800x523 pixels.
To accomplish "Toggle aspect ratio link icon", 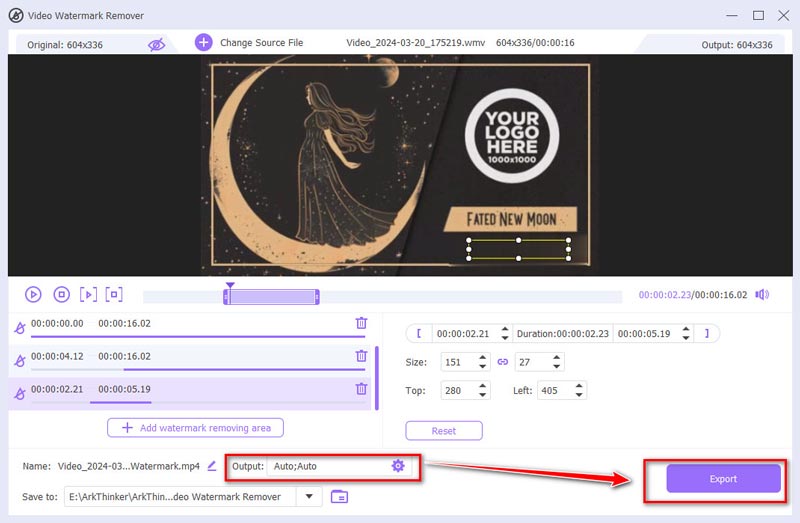I will 503,362.
